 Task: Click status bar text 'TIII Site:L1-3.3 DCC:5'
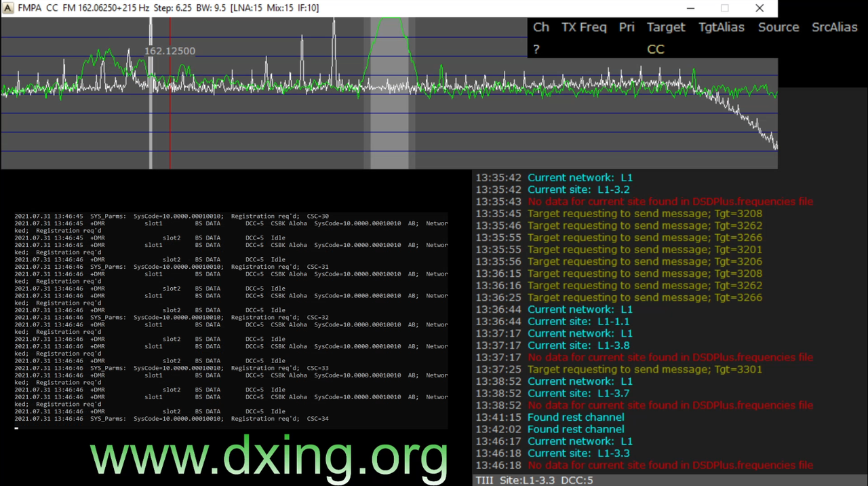point(534,480)
